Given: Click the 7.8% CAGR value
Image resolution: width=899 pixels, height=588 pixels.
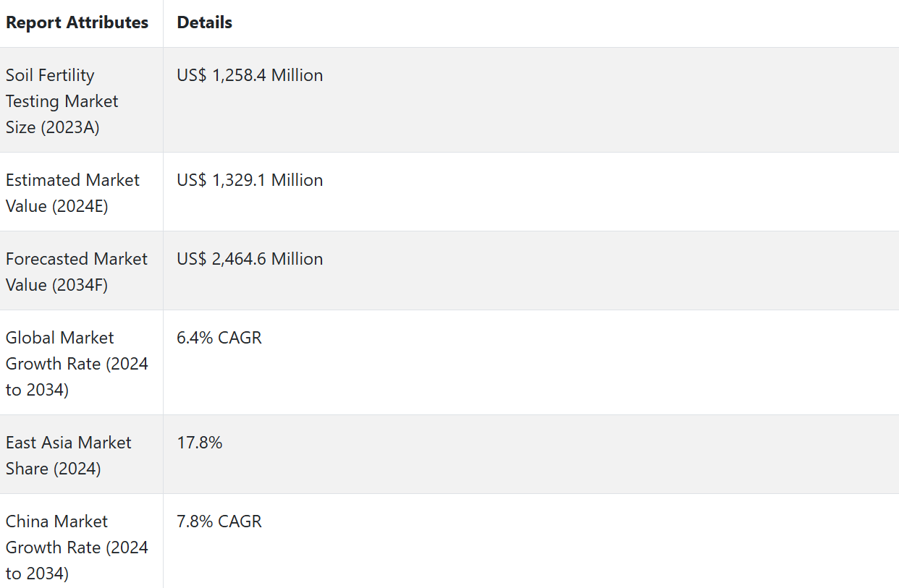Looking at the screenshot, I should click(219, 521).
